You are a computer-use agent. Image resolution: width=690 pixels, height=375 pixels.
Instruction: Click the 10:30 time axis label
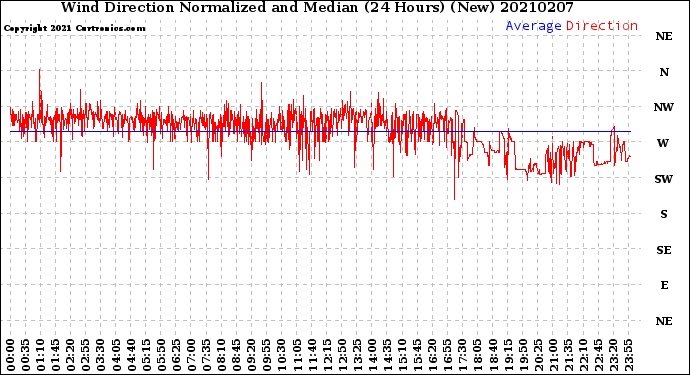pyautogui.click(x=282, y=355)
